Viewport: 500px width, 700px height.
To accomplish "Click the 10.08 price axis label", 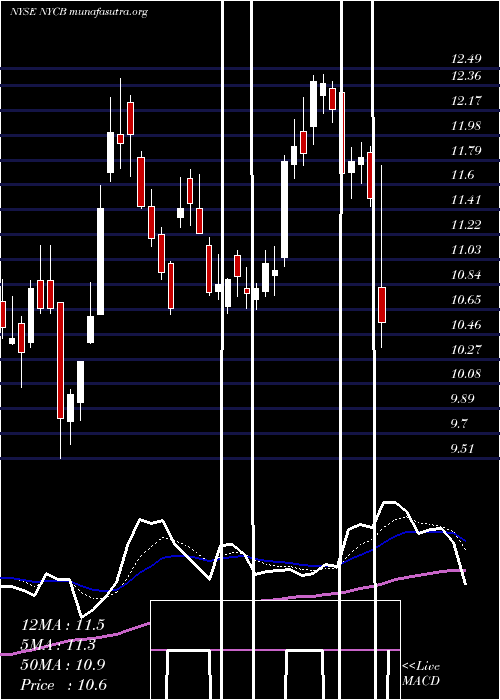I will (x=466, y=373).
